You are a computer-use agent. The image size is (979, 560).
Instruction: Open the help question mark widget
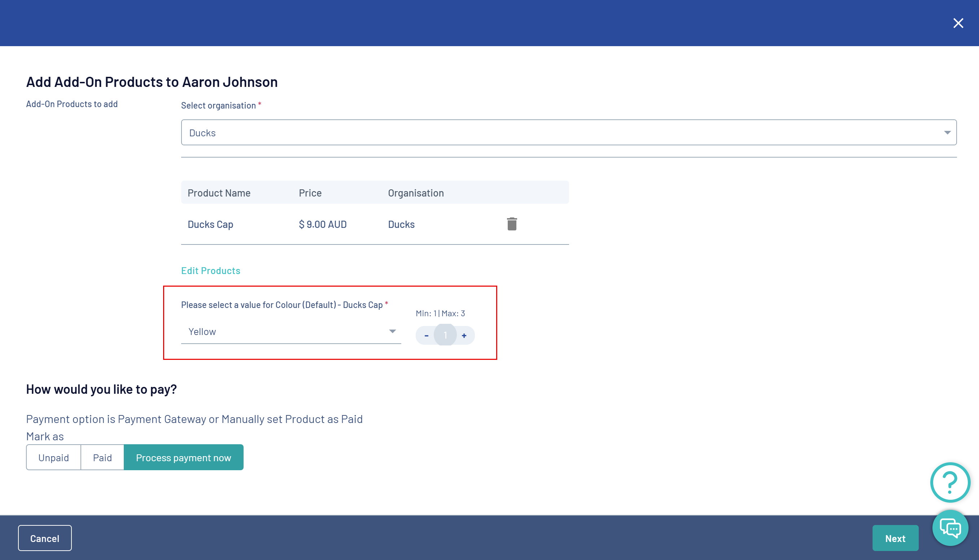click(x=950, y=482)
